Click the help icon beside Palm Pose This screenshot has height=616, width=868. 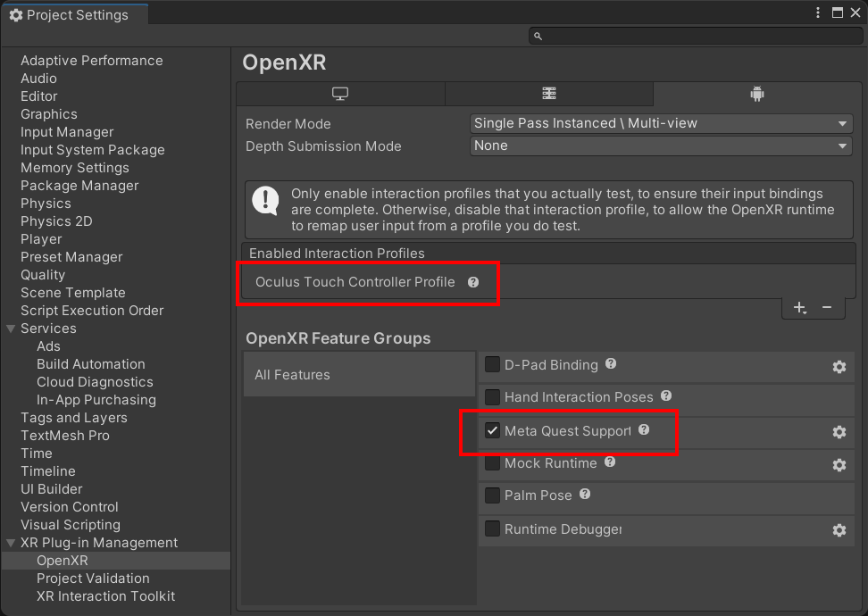pyautogui.click(x=585, y=494)
